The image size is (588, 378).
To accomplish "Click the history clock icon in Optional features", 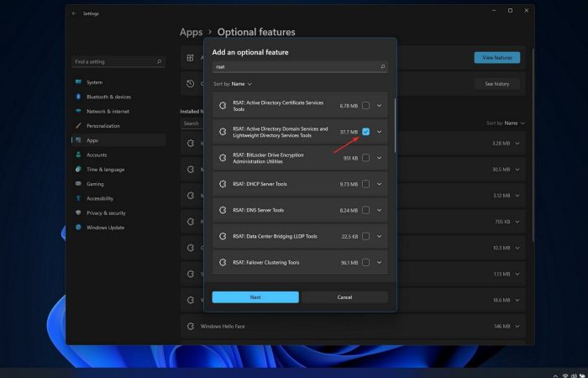I will pyautogui.click(x=191, y=84).
